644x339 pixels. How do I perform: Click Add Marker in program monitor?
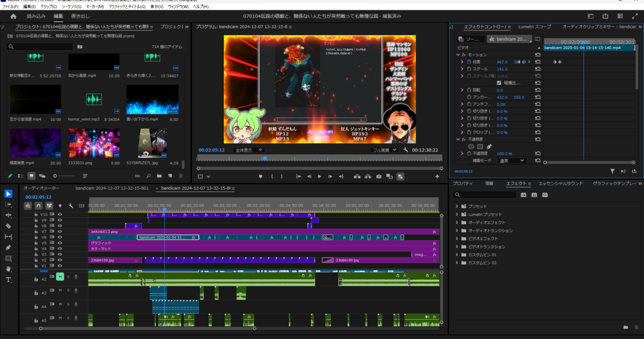point(260,176)
